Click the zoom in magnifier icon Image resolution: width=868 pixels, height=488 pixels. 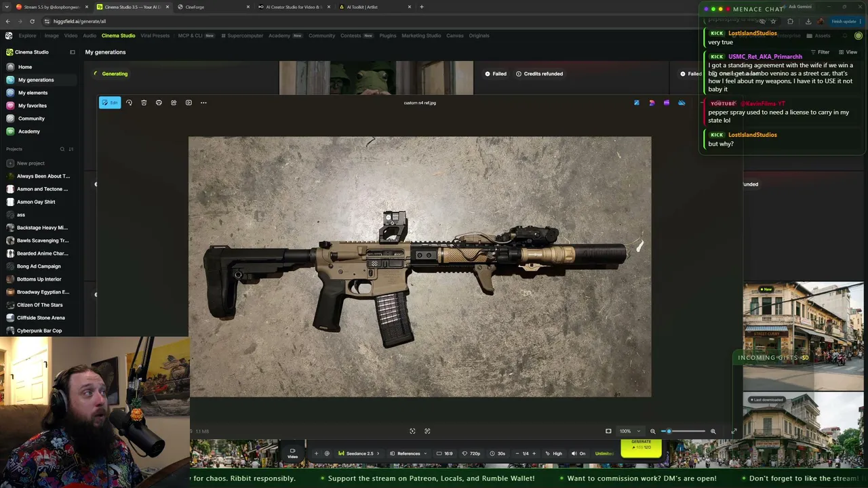click(x=713, y=431)
